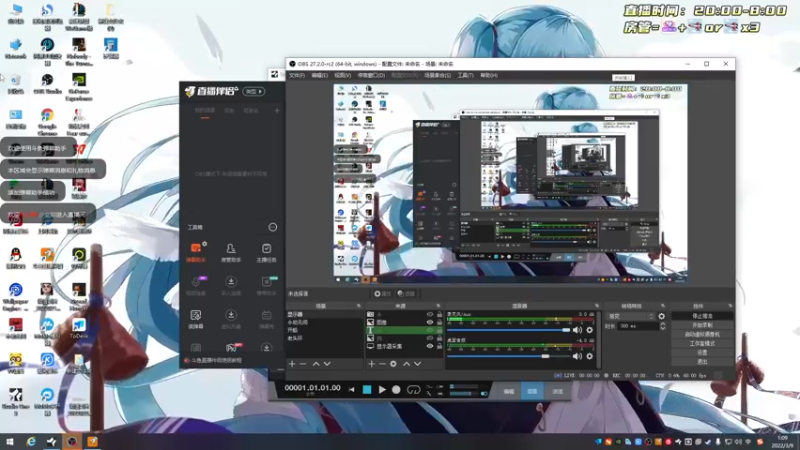Open the 帮助(H) menu in OBS
Image resolution: width=800 pixels, height=450 pixels.
(488, 75)
